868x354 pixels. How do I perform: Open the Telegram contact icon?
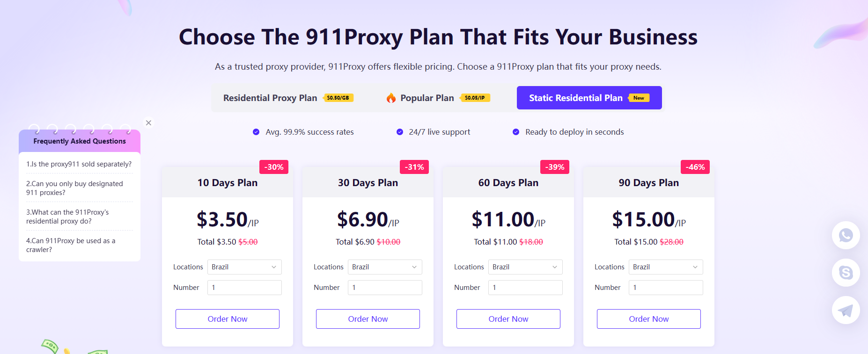pos(846,310)
